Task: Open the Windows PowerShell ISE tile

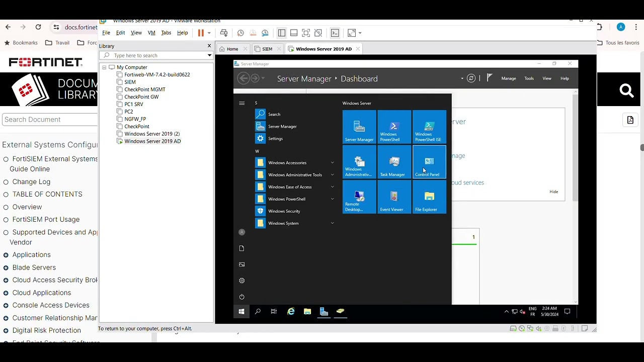Action: point(429,127)
